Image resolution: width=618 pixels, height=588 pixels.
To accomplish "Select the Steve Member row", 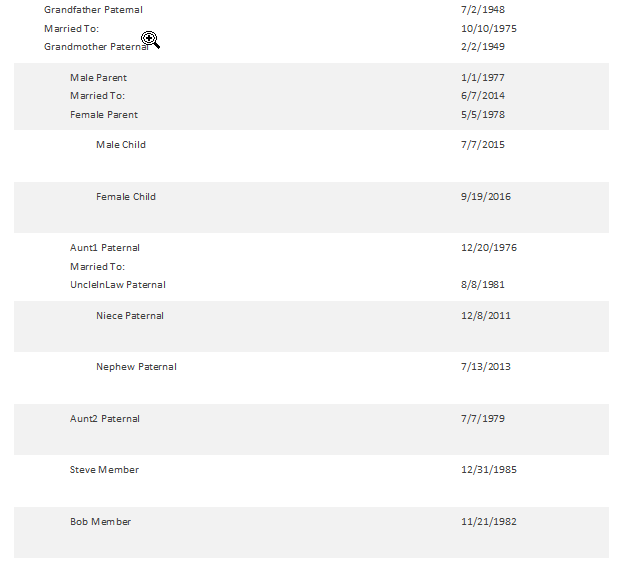I will pyautogui.click(x=104, y=470).
